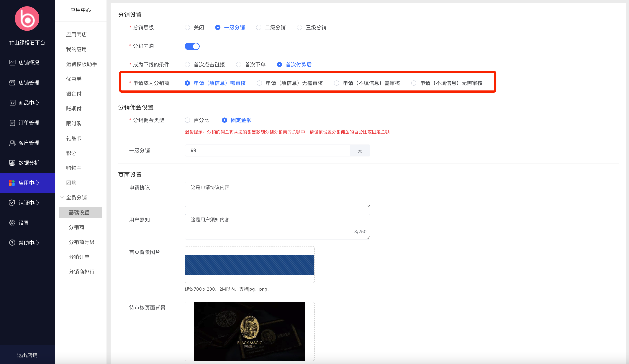Image resolution: width=629 pixels, height=364 pixels.
Task: Click the 订单管理 document icon
Action: pos(12,123)
